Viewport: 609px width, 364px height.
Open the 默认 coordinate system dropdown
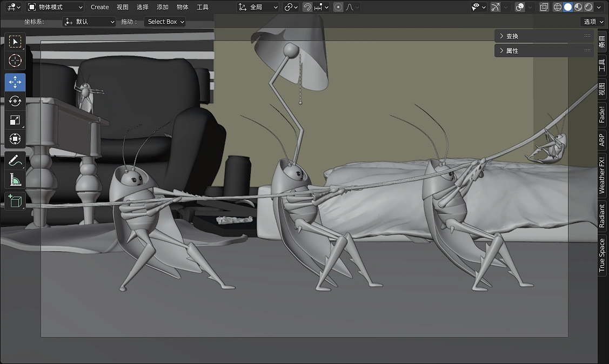pos(89,22)
